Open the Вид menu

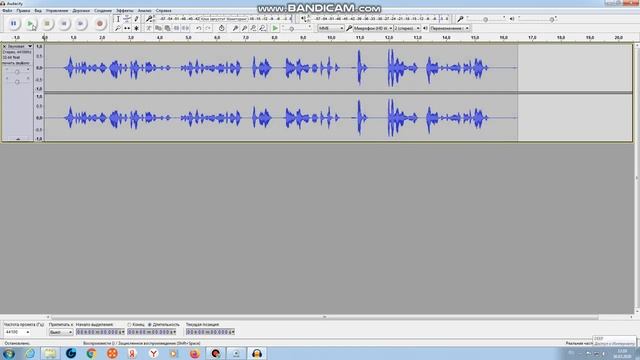38,11
